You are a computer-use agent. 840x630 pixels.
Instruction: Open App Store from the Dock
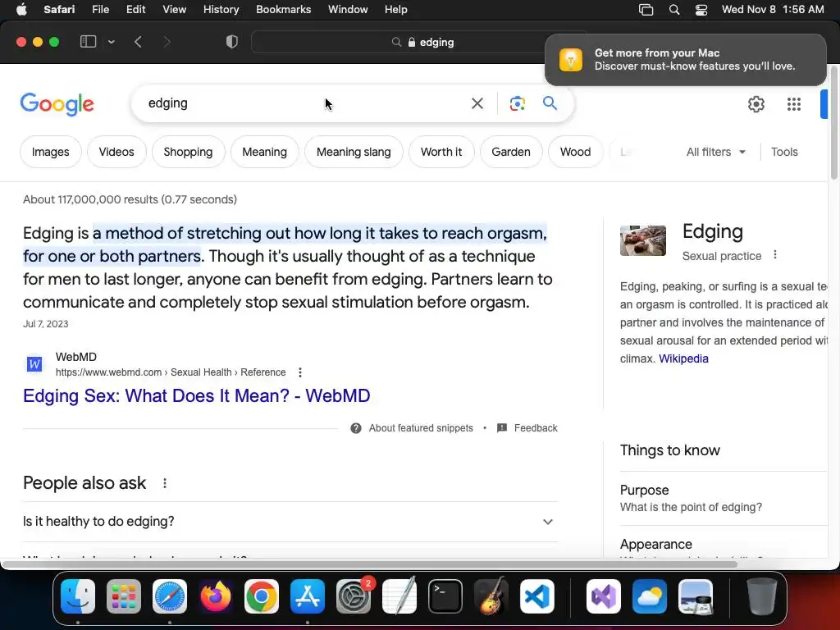[308, 596]
